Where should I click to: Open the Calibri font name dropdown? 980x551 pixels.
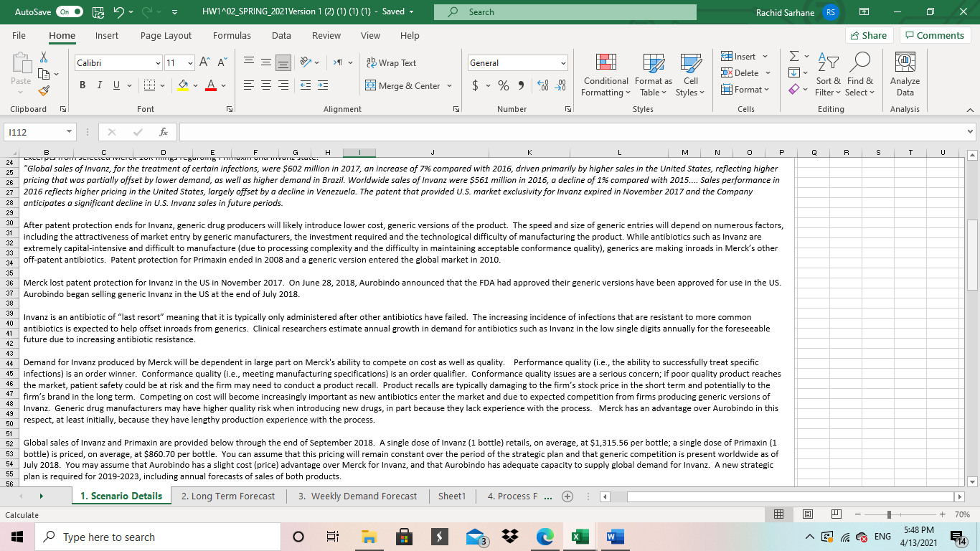point(157,63)
